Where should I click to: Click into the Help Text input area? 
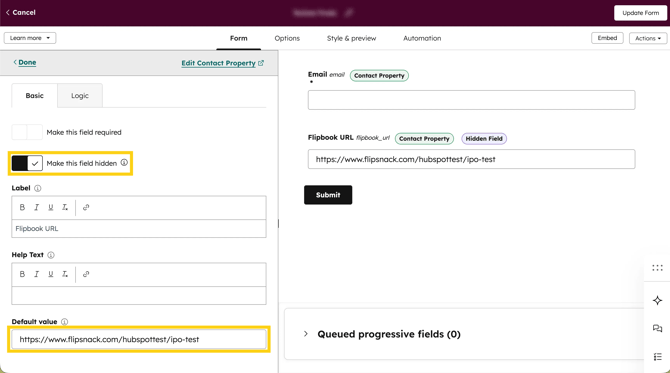(139, 295)
